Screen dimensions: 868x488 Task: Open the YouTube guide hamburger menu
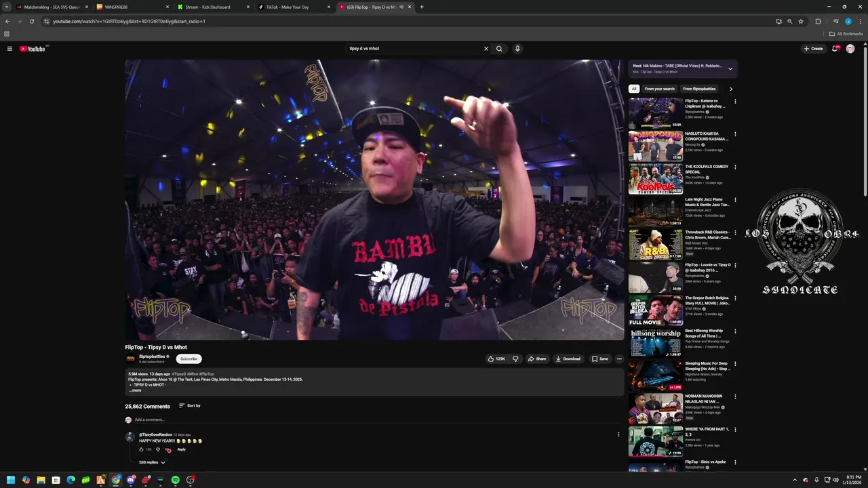(9, 49)
